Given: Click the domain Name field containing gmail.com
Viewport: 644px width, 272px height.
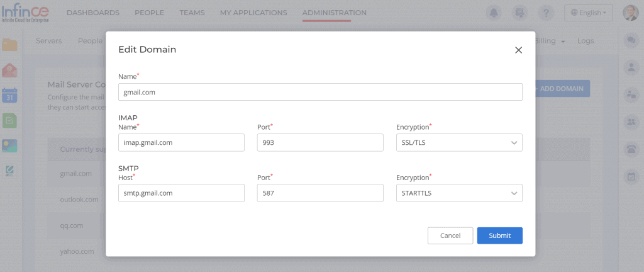Looking at the screenshot, I should point(320,92).
